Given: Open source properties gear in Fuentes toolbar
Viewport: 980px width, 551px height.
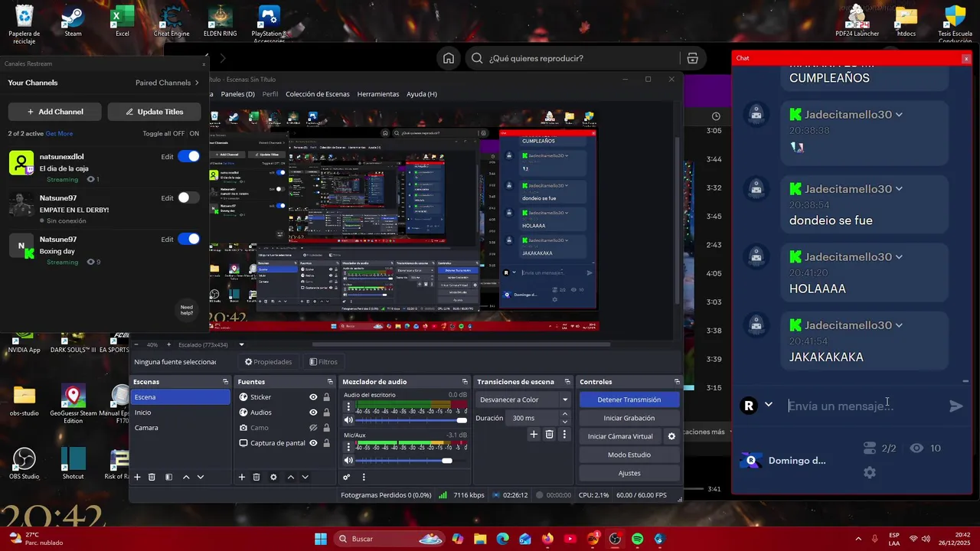Looking at the screenshot, I should [x=273, y=477].
